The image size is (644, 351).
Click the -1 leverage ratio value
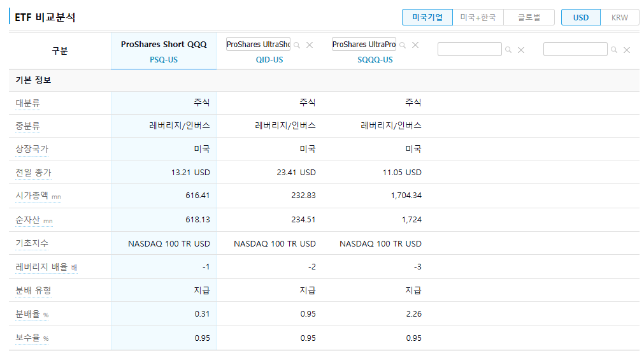pyautogui.click(x=206, y=267)
